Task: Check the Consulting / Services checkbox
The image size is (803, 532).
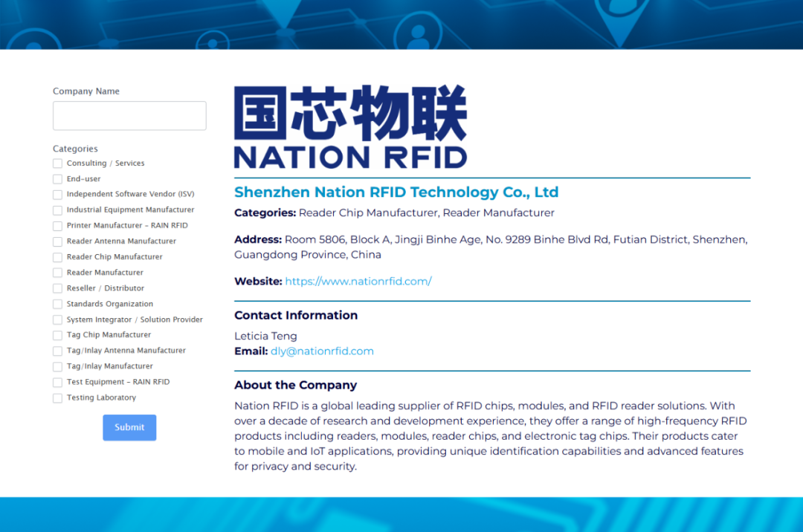Action: pos(58,163)
